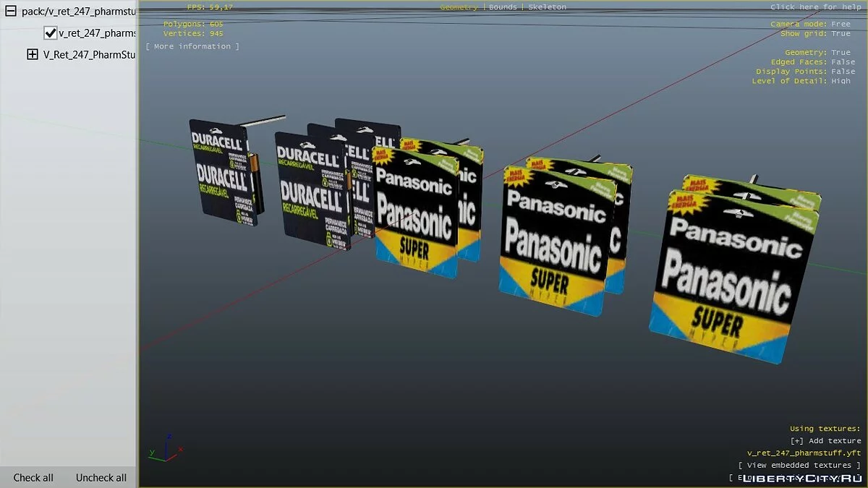Expand the V_Ret_247_PharmStu tree node
Screen dimensions: 868x488
(32, 54)
